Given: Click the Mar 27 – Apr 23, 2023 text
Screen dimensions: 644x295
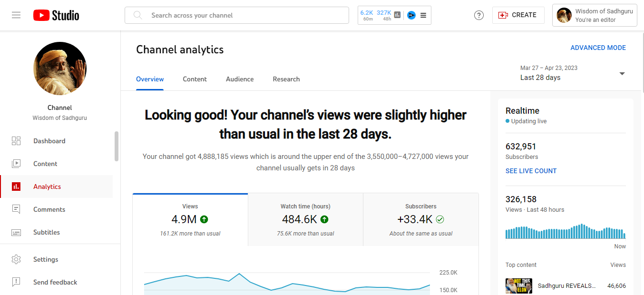Looking at the screenshot, I should 549,68.
